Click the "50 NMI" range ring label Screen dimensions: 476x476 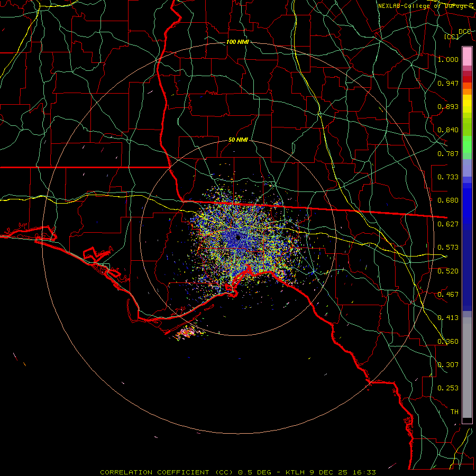pos(238,140)
